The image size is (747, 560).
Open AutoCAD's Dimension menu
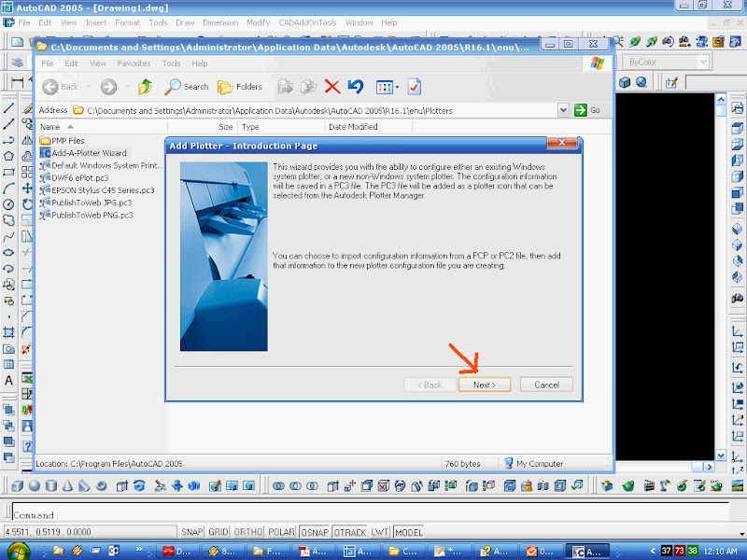click(x=220, y=22)
